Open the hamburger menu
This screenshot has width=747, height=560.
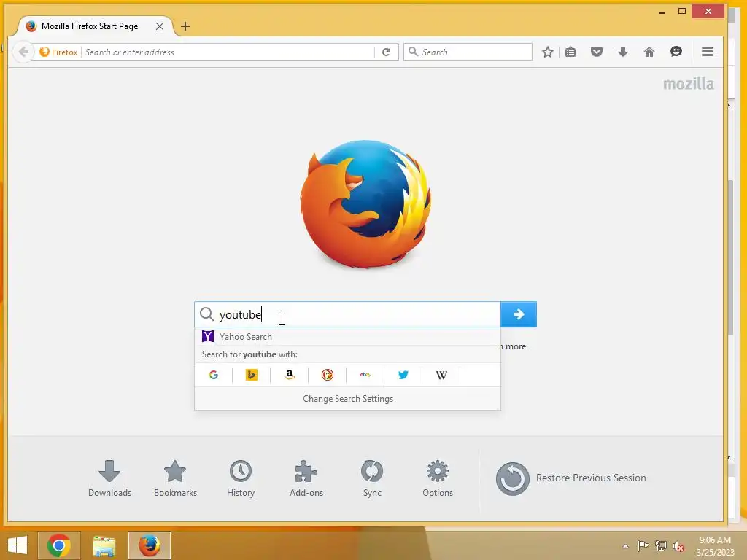coord(708,52)
